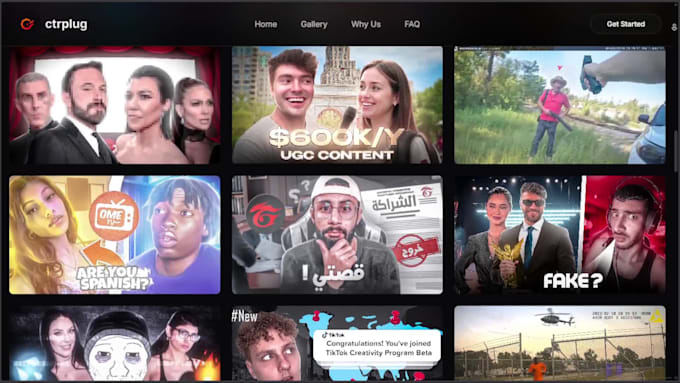
Task: Open the crying wojak meme thumbnail
Action: 115,344
